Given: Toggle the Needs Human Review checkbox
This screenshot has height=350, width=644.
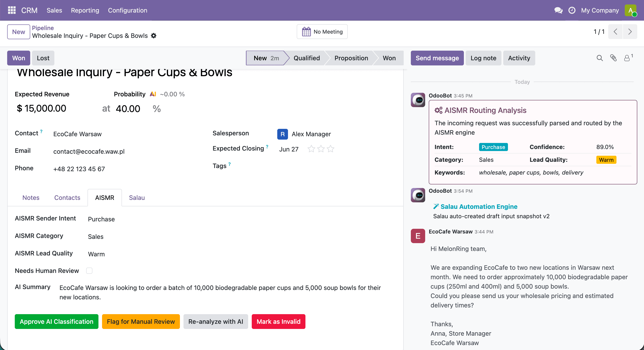Looking at the screenshot, I should 89,271.
